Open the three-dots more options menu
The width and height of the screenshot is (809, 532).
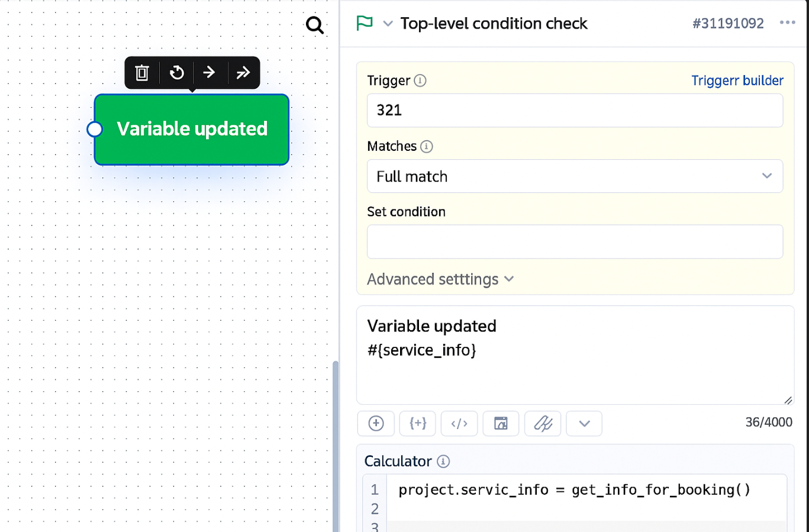click(787, 23)
